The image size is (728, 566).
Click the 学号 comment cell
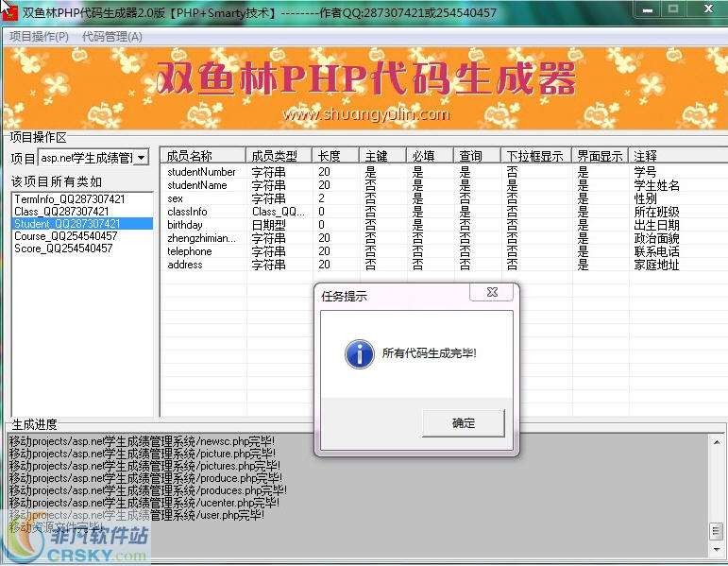(645, 172)
